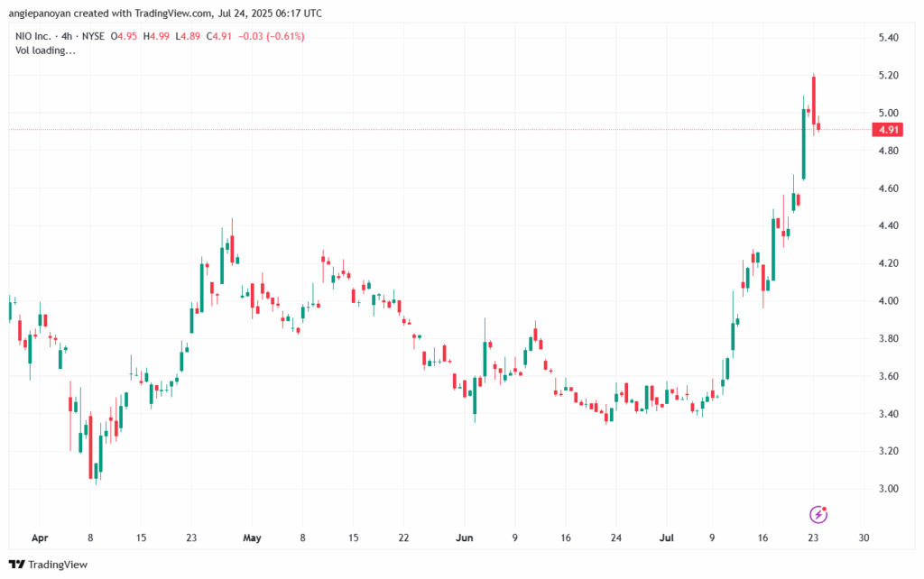The width and height of the screenshot is (924, 579).
Task: Click the 3.20 price axis label
Action: point(888,451)
